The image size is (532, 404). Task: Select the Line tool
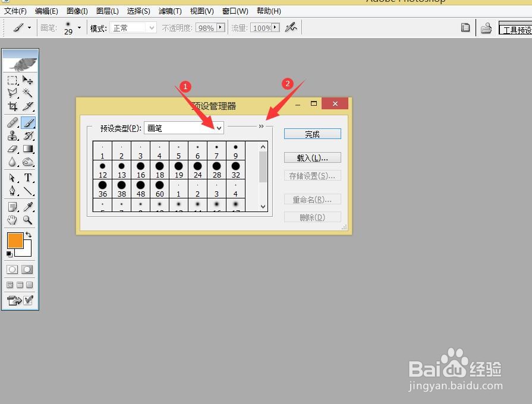point(27,191)
